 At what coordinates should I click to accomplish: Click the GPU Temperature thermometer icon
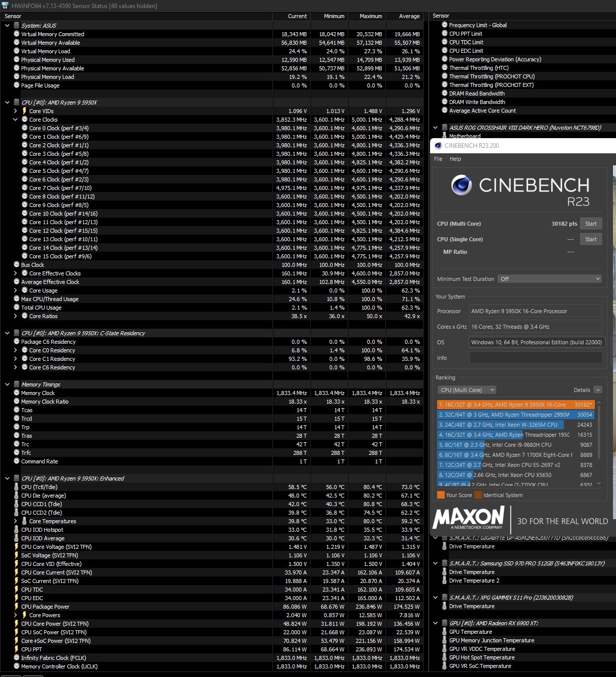(445, 632)
